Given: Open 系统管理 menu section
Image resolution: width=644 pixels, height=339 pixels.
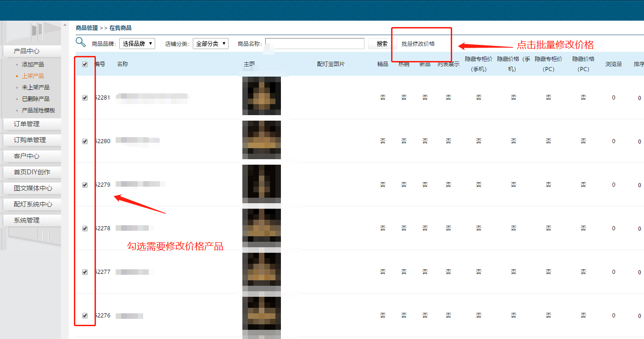Looking at the screenshot, I should (32, 220).
